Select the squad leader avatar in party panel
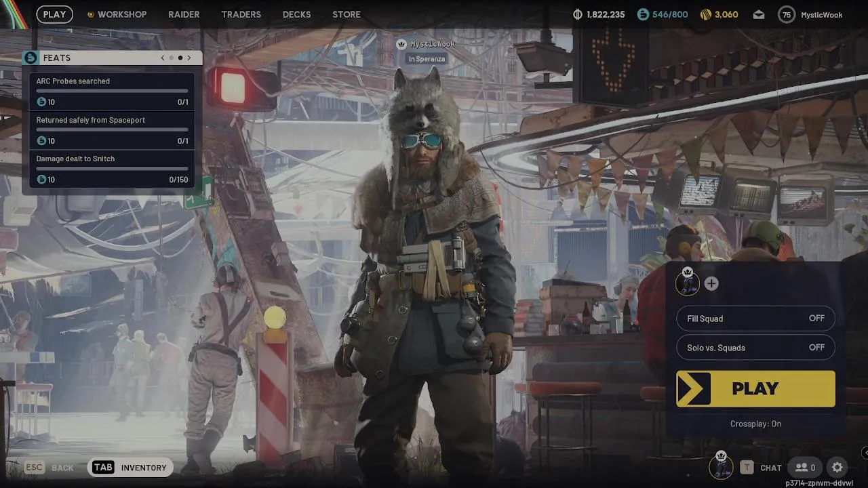The image size is (868, 488). tap(688, 282)
